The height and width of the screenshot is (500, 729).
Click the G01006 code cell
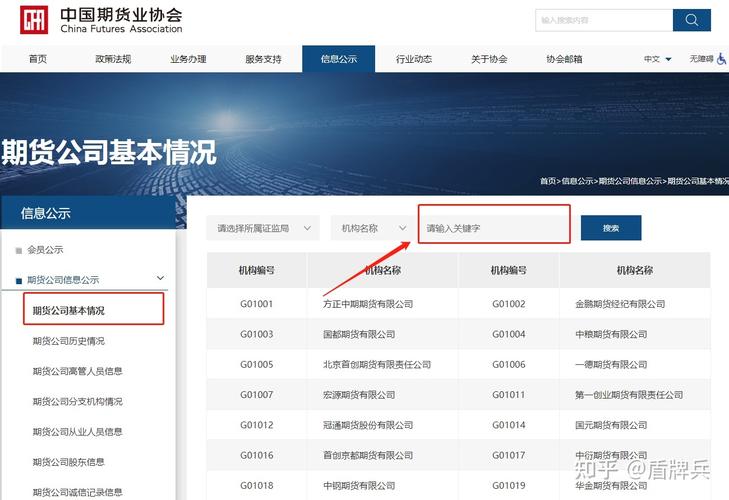pos(509,365)
